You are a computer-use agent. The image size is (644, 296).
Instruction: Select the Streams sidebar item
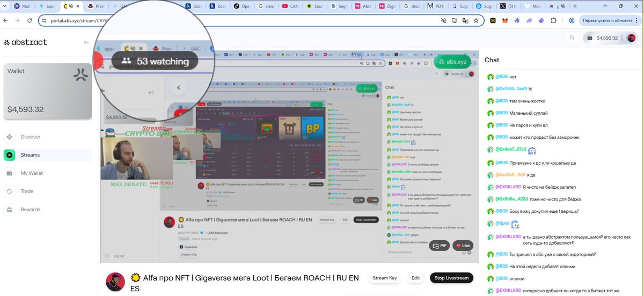click(48, 155)
